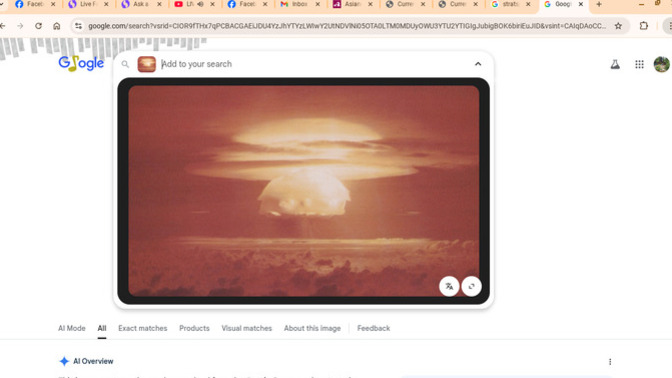Close the YouTube tab
The image size is (672, 378).
pos(212,4)
